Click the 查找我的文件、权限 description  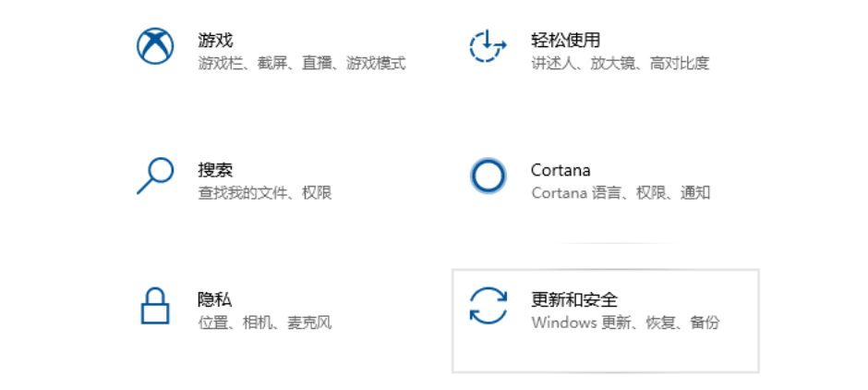pyautogui.click(x=264, y=193)
